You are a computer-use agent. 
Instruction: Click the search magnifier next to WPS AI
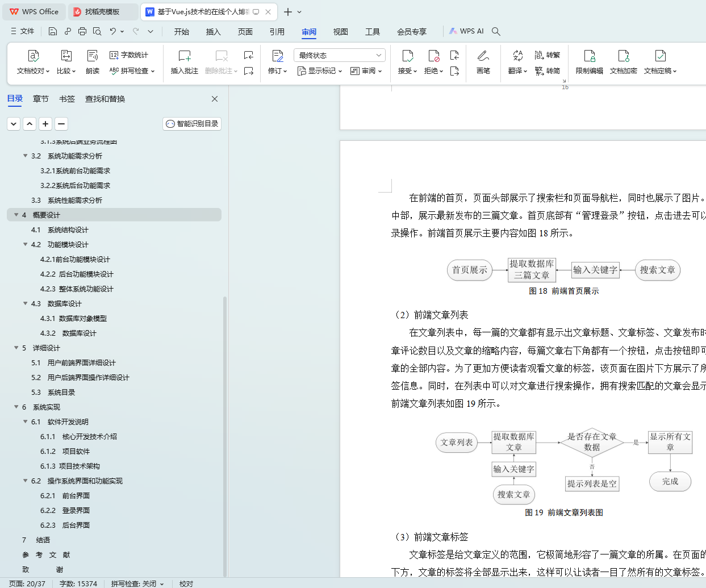point(496,31)
